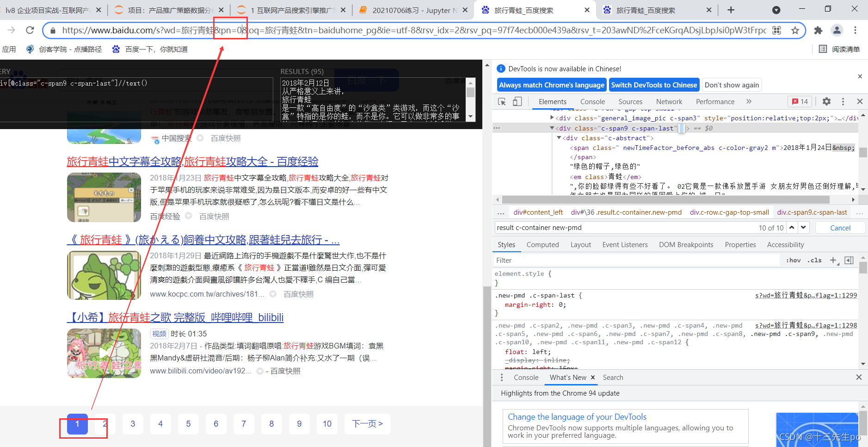This screenshot has width=868, height=447.
Task: Click the QR code icon in address bar
Action: pos(777,31)
